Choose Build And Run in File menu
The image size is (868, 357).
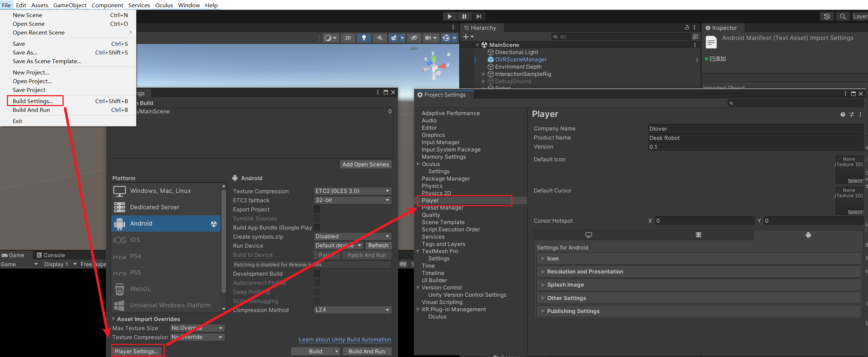(x=31, y=110)
